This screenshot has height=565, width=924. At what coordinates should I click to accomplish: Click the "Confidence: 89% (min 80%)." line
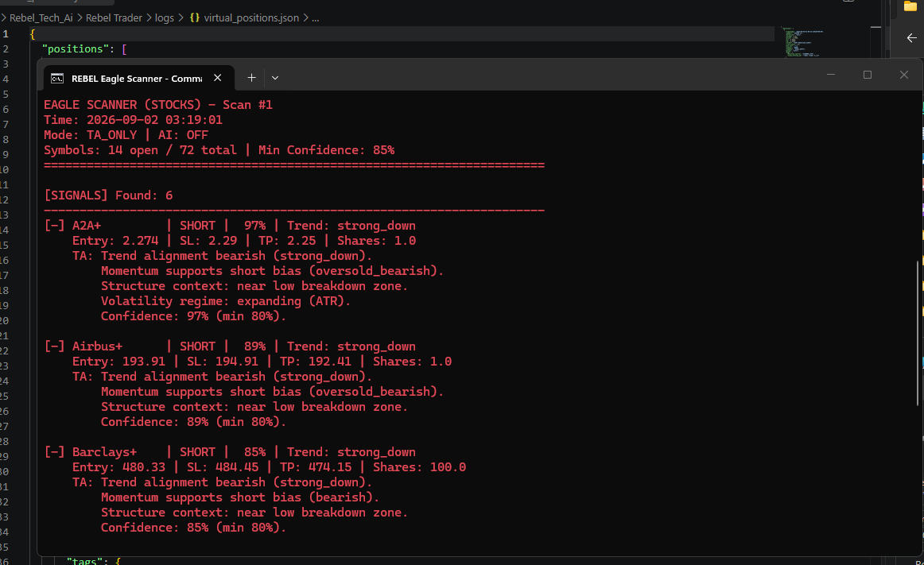coord(193,422)
